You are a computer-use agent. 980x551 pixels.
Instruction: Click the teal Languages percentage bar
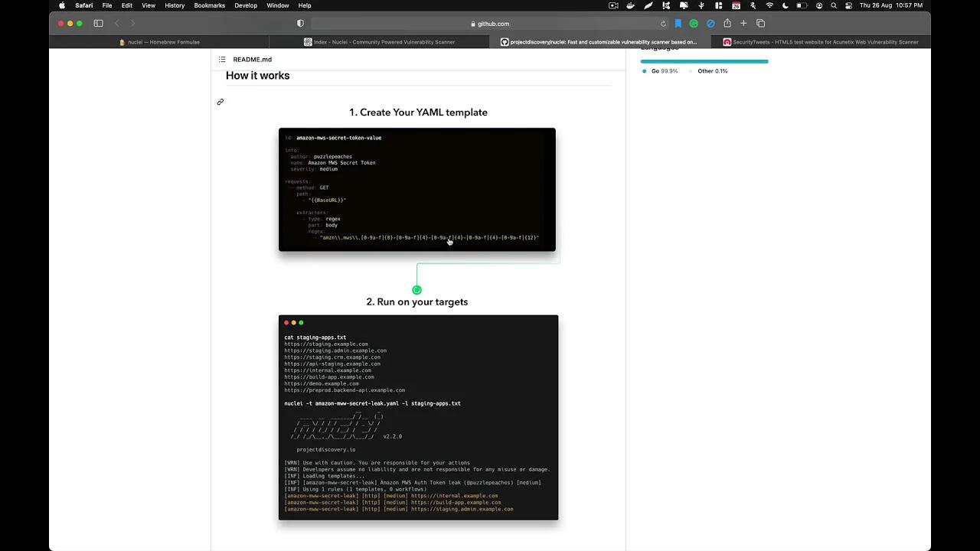(x=704, y=60)
